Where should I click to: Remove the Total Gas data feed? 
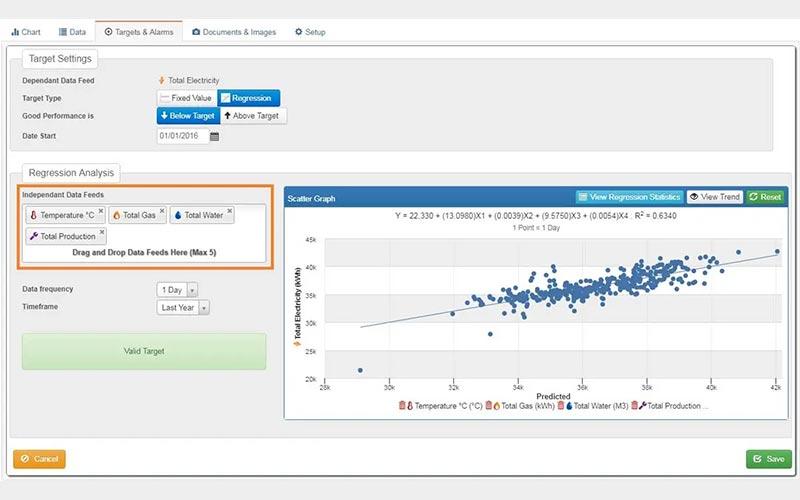[162, 211]
